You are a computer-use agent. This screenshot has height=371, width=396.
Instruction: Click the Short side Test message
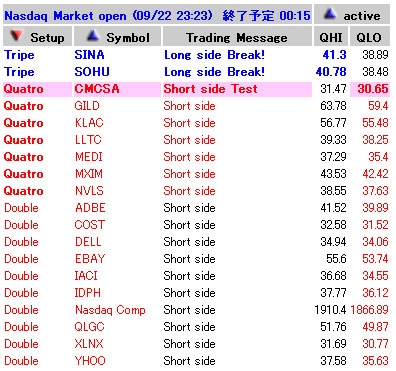click(211, 89)
